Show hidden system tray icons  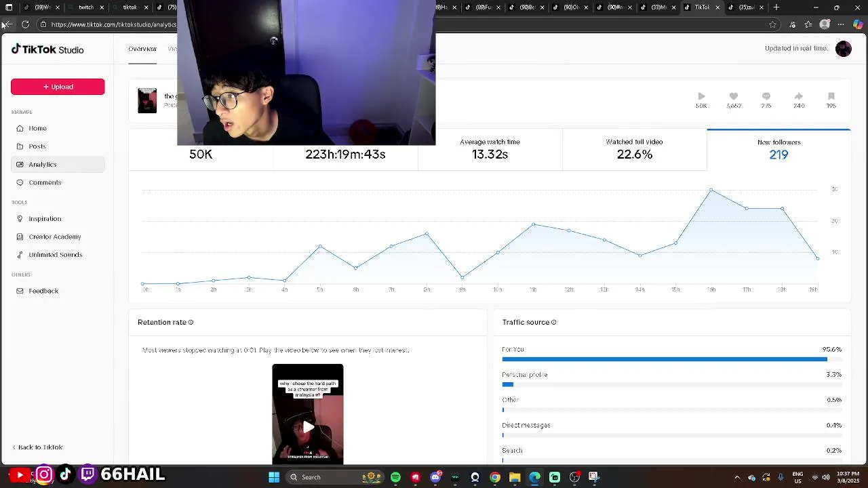pos(737,477)
